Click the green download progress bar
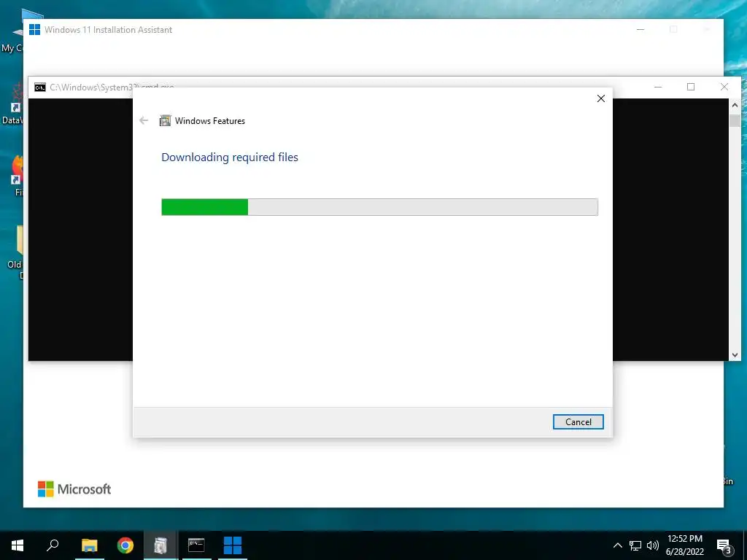747x560 pixels. point(379,207)
